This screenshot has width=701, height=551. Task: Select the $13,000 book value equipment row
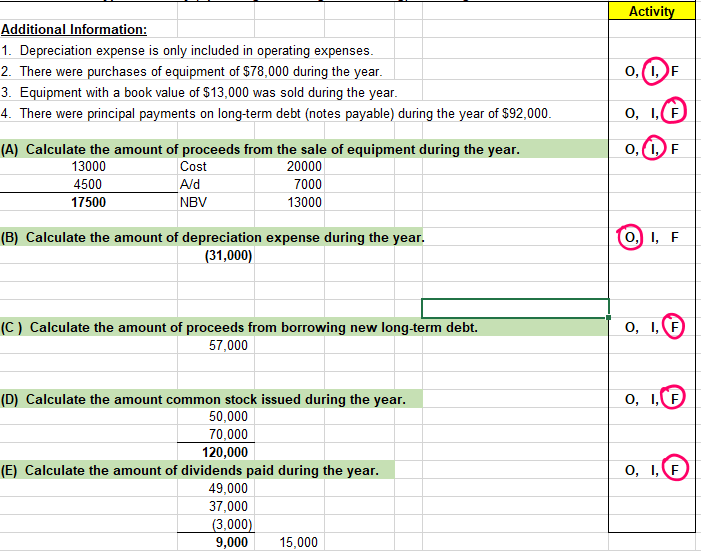click(x=199, y=93)
